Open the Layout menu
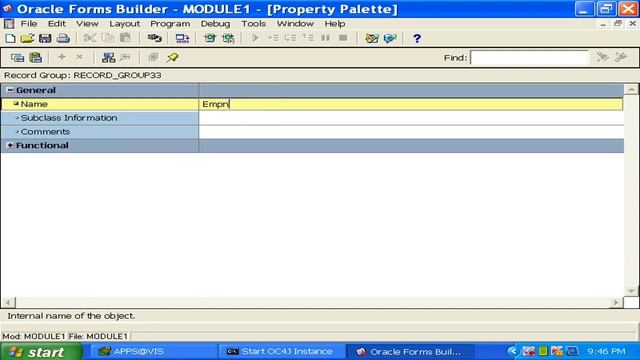The width and height of the screenshot is (640, 360). point(124,24)
